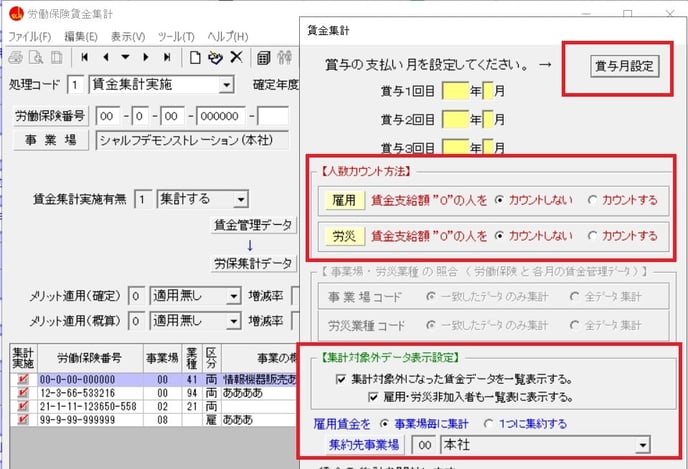Click 労災 yellow label in count method
688x469 pixels.
[344, 236]
